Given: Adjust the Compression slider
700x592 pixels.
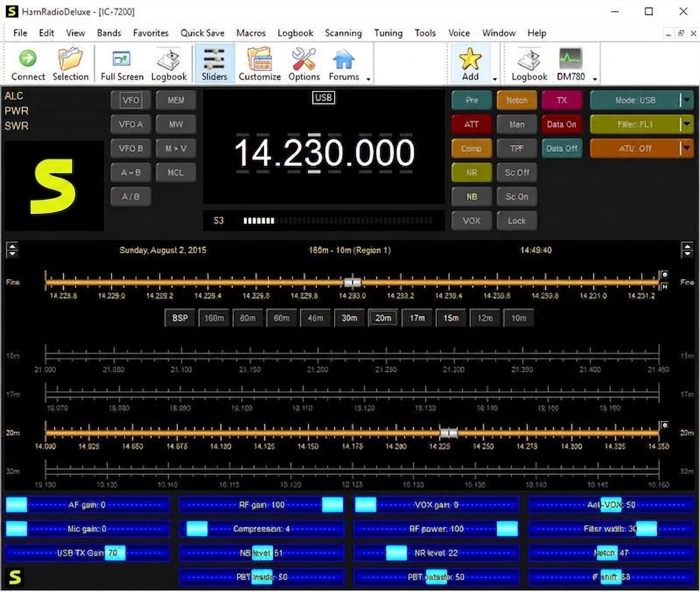Looking at the screenshot, I should point(261,529).
